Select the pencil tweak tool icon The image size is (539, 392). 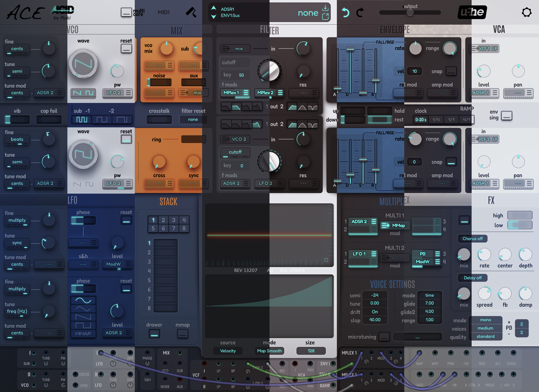pyautogui.click(x=191, y=12)
